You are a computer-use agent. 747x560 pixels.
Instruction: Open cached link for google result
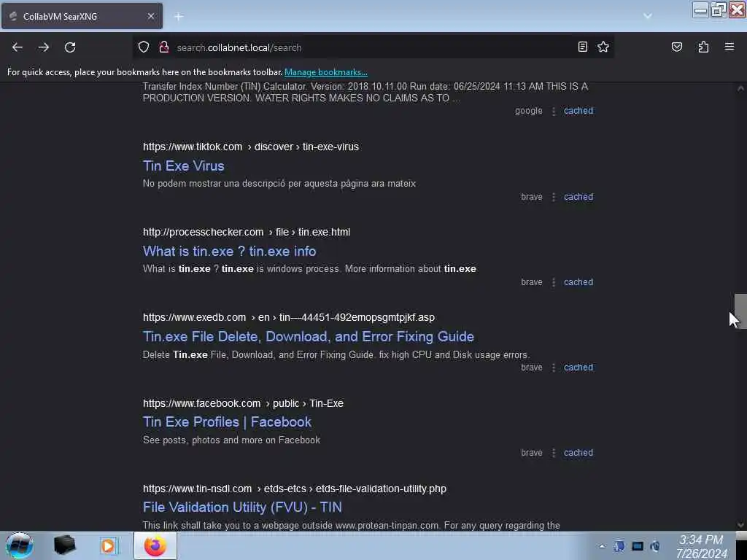pyautogui.click(x=578, y=111)
